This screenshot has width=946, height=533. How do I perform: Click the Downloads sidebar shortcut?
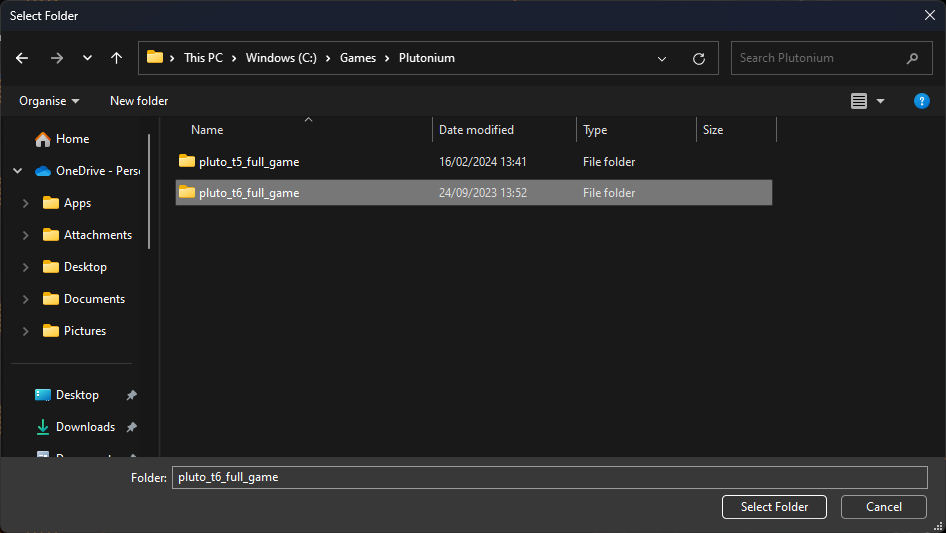pyautogui.click(x=85, y=427)
